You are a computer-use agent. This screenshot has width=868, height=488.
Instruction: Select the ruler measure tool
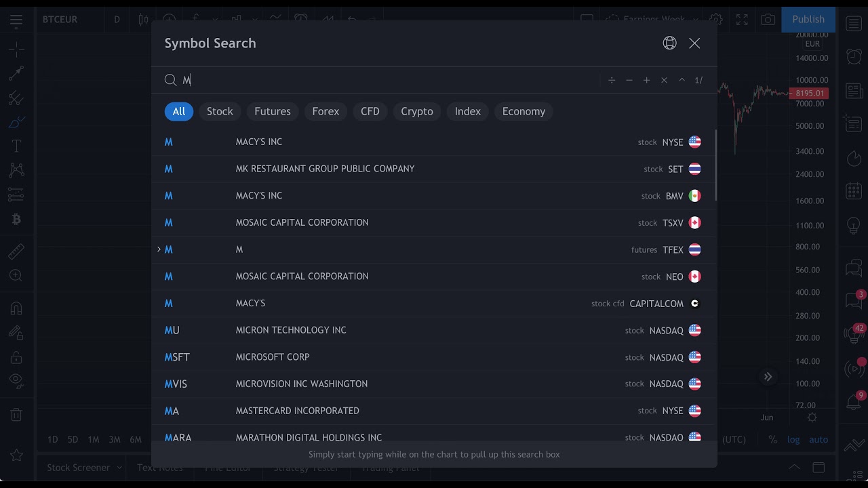pyautogui.click(x=16, y=251)
